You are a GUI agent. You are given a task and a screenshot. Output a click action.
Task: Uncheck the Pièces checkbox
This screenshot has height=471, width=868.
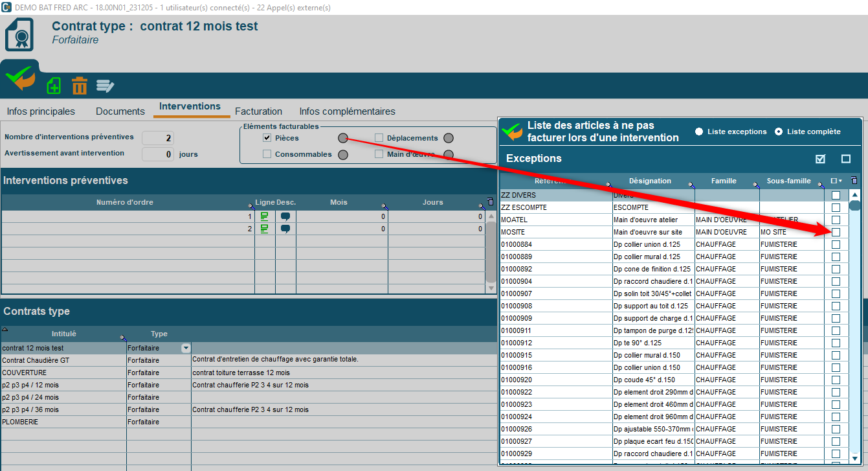click(267, 138)
